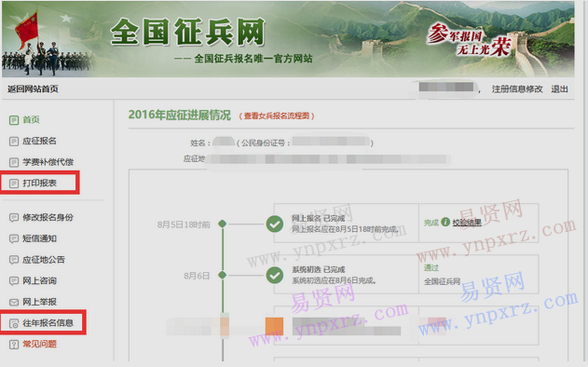588x367 pixels.
Task: Click the 首页 sidebar icon
Action: click(14, 120)
